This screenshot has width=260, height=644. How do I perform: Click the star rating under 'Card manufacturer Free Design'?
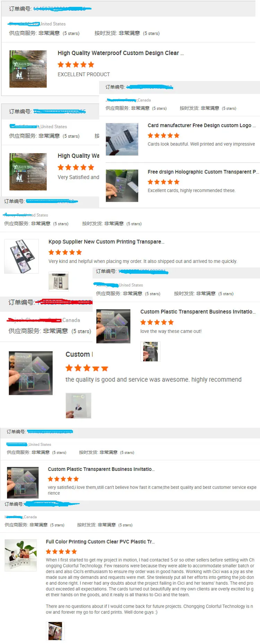pyautogui.click(x=164, y=135)
